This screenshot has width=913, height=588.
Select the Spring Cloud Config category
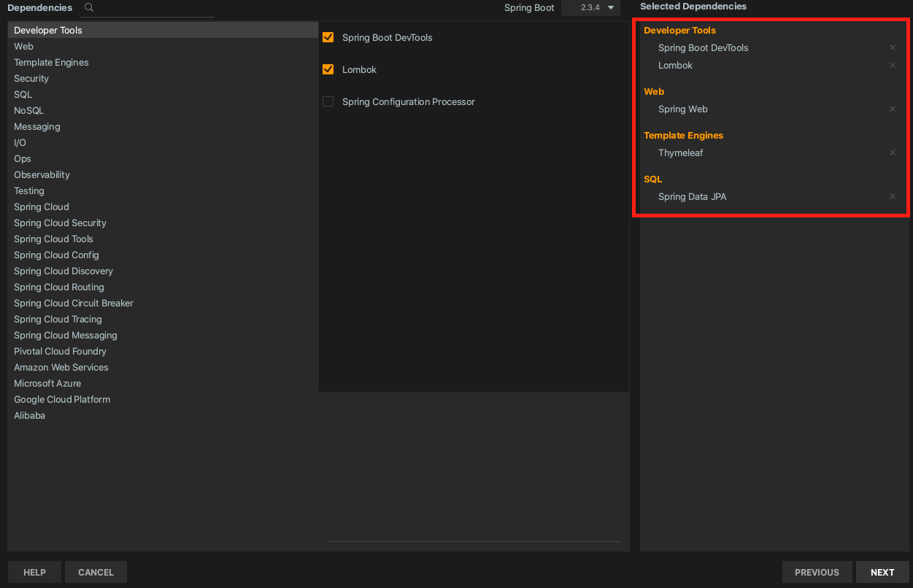pos(163,255)
